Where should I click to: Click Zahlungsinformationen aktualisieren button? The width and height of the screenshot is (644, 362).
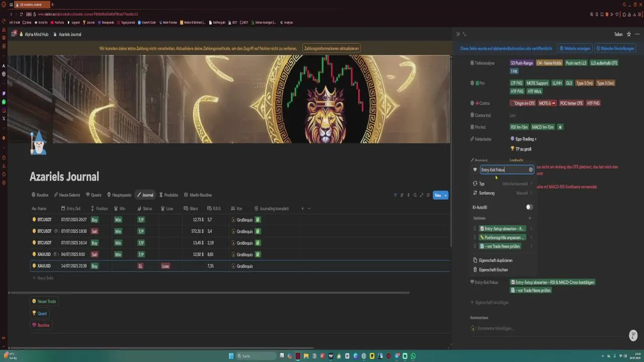pyautogui.click(x=332, y=48)
